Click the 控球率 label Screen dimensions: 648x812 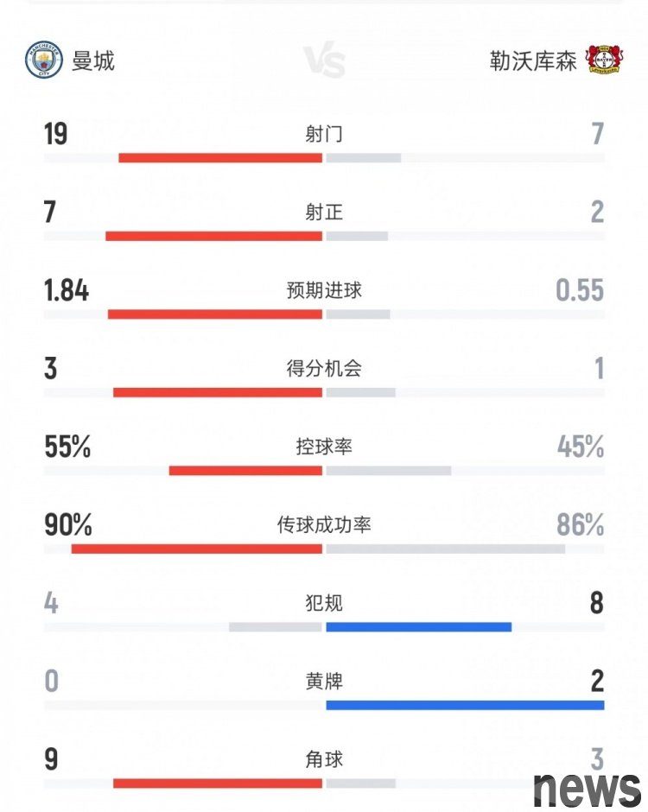[x=324, y=447]
